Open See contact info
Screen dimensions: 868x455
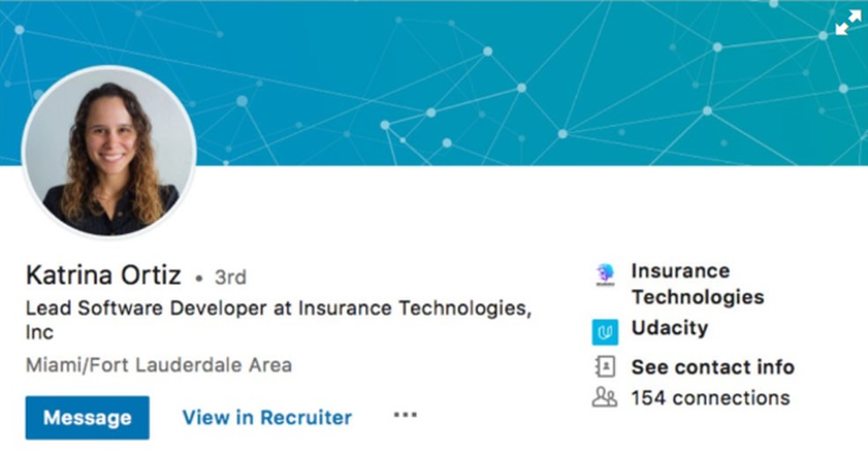[713, 367]
